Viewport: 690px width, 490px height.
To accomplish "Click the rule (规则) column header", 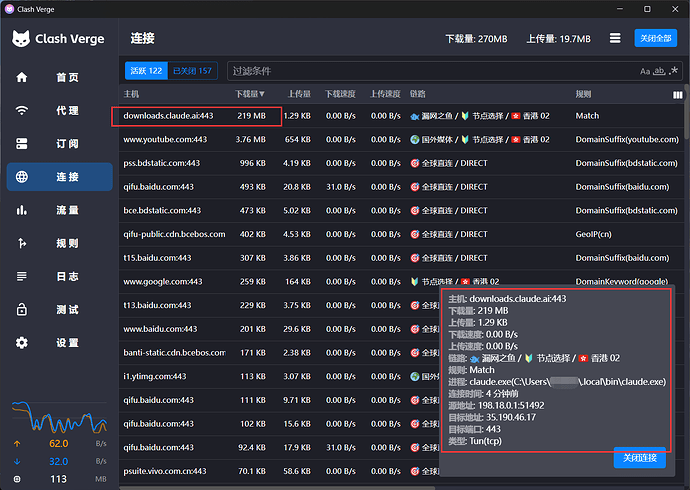I will pos(584,94).
